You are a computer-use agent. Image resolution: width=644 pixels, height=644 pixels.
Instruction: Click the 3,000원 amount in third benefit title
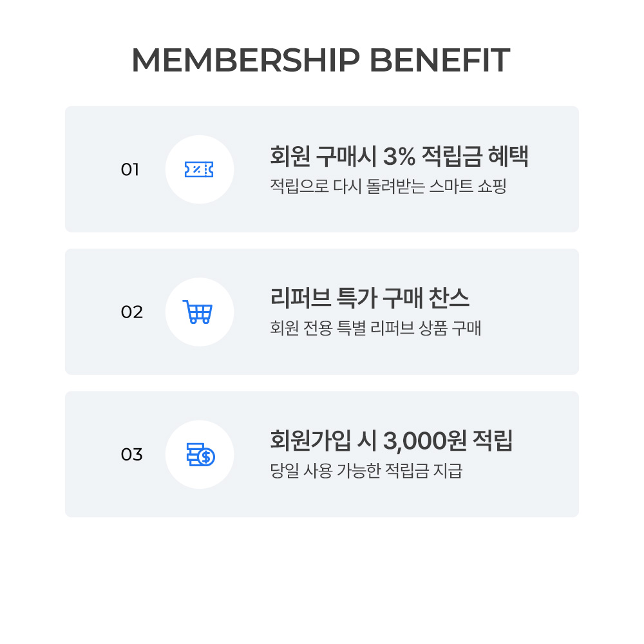tap(424, 441)
